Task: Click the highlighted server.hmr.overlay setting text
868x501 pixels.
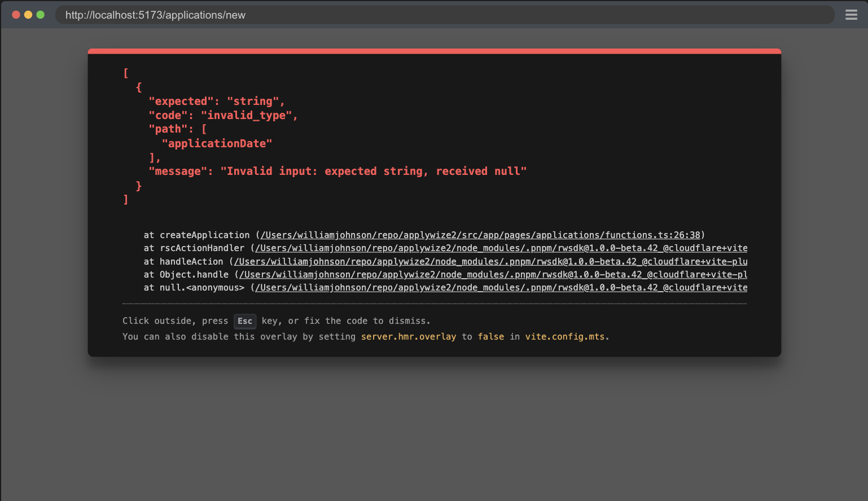Action: [408, 336]
